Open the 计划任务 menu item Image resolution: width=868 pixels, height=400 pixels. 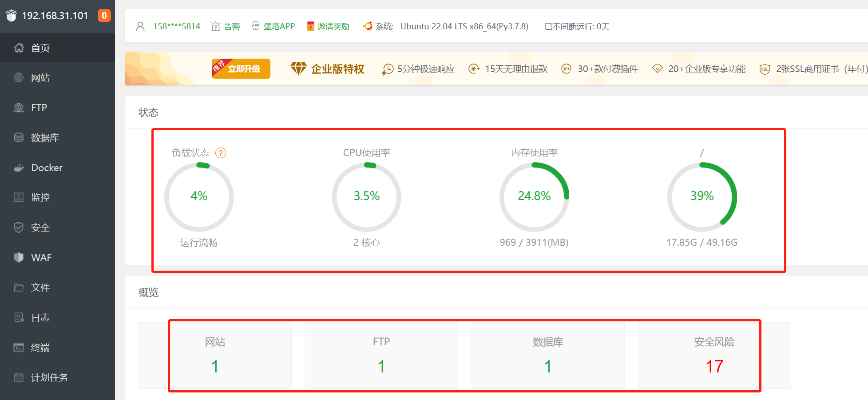57,377
